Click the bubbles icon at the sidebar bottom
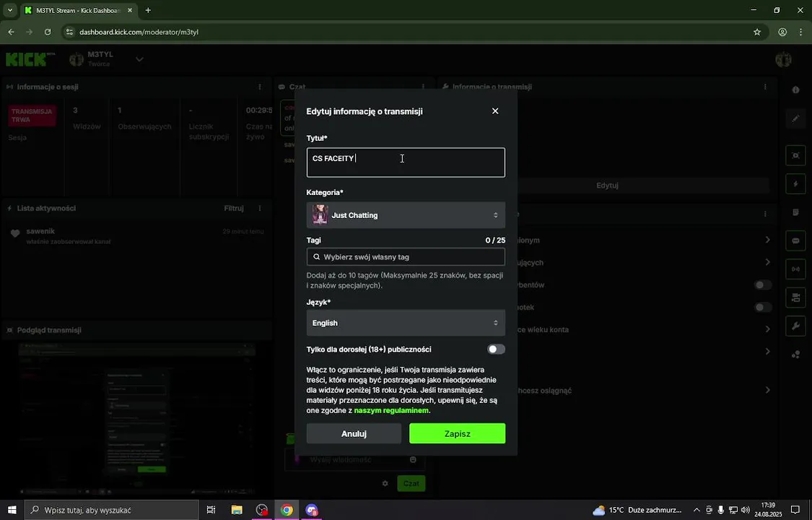Image resolution: width=812 pixels, height=520 pixels. 795,355
